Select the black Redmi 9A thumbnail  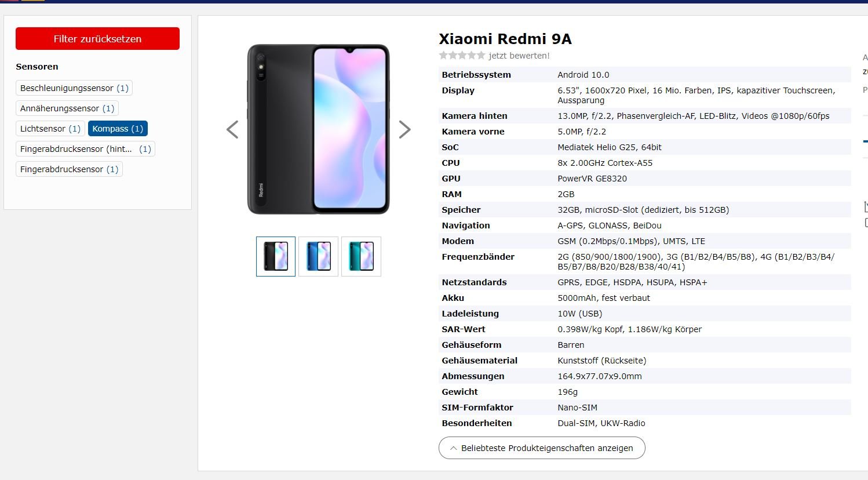(276, 256)
